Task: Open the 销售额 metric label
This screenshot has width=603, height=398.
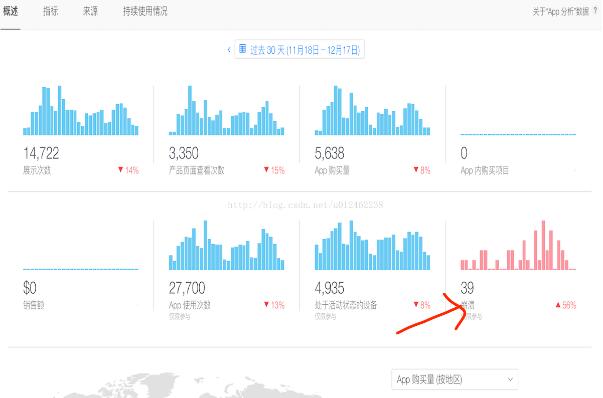Action: pos(33,305)
